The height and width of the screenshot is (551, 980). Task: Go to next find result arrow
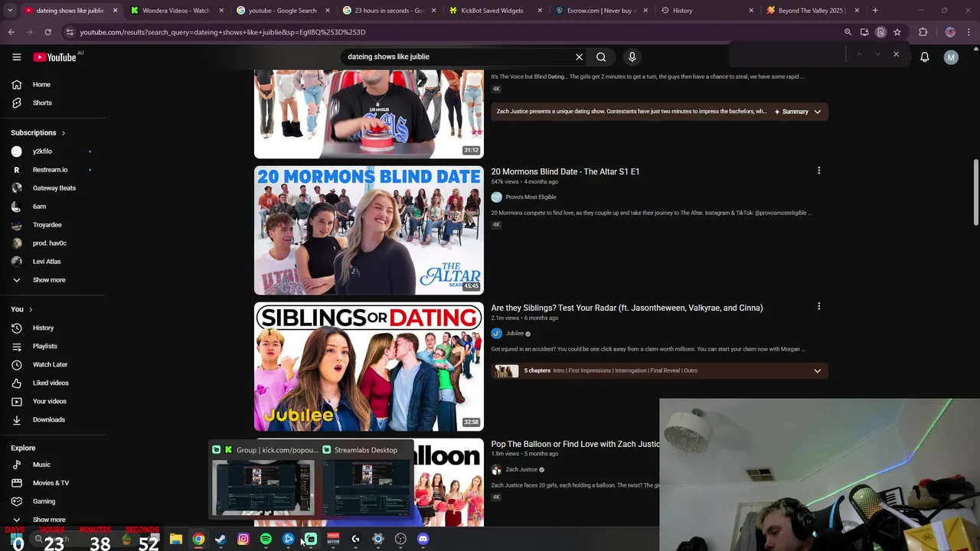point(877,54)
